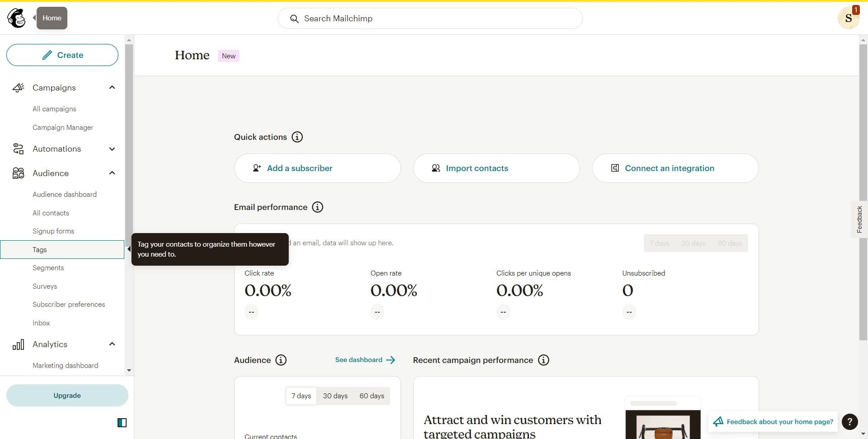Click the Quick actions info icon

click(x=297, y=137)
